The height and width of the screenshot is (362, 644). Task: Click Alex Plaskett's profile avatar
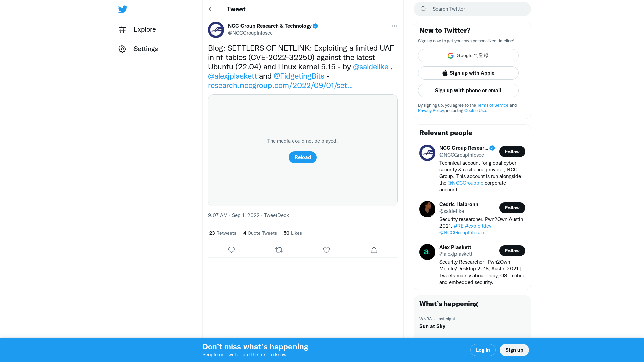427,252
